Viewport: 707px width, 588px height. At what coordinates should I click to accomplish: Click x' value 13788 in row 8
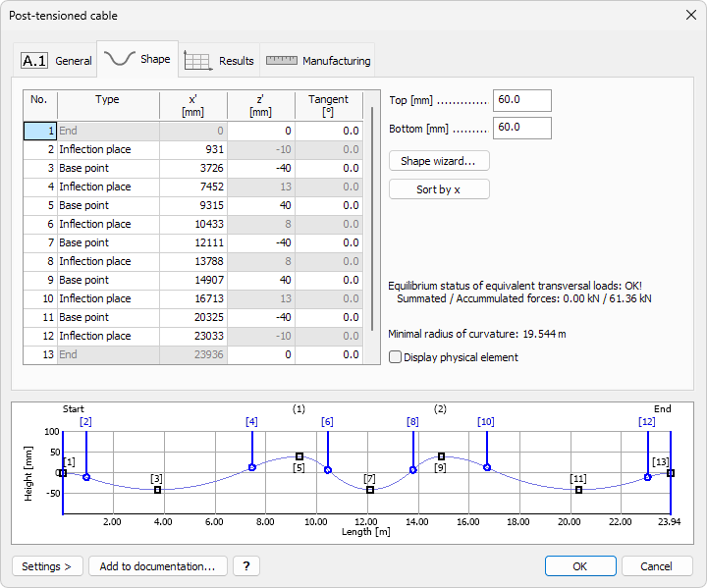pyautogui.click(x=193, y=261)
